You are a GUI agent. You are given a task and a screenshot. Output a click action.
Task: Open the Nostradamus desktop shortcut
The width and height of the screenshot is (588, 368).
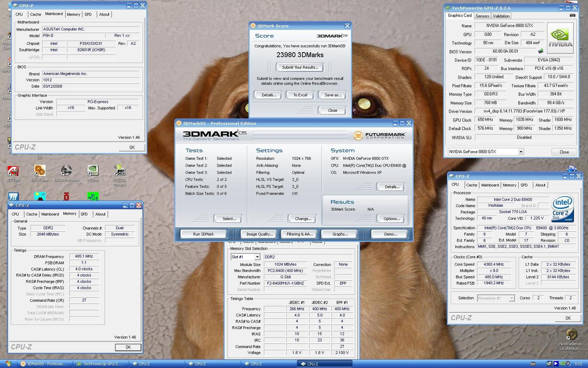coord(571,340)
